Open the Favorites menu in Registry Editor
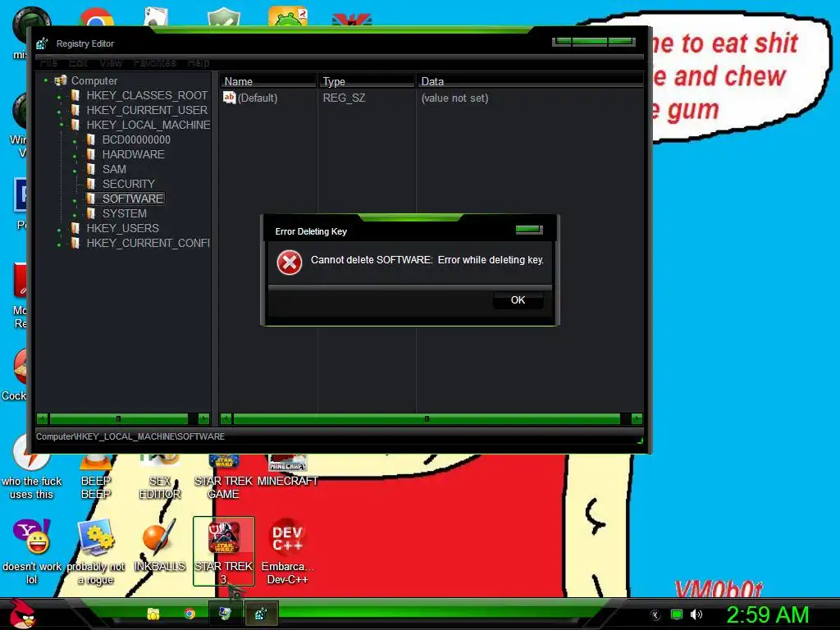Screen dimensions: 840x630 [x=155, y=62]
